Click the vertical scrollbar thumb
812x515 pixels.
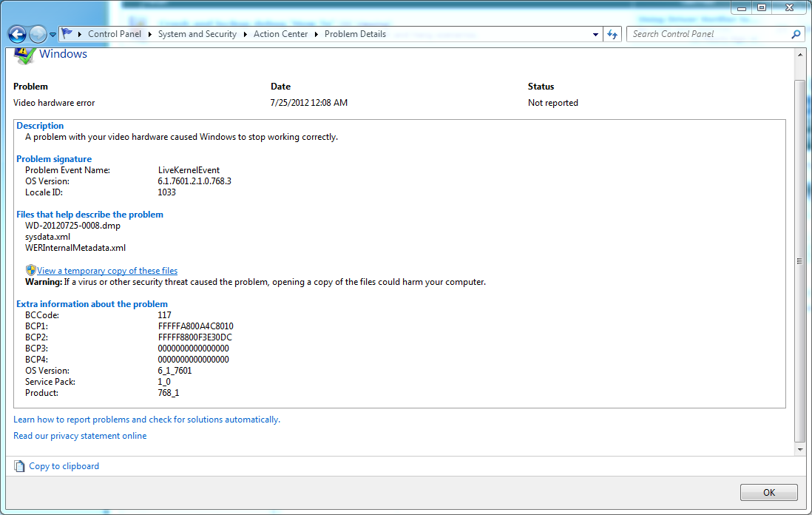(800, 261)
